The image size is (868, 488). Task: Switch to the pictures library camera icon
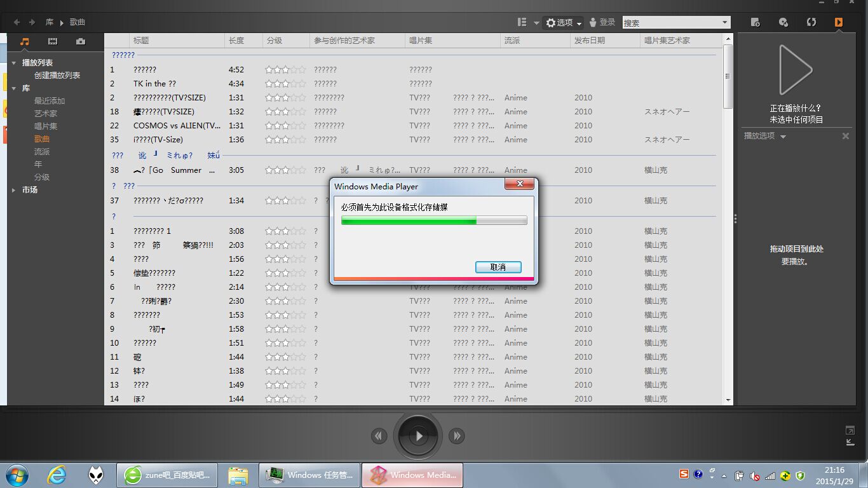tap(80, 41)
